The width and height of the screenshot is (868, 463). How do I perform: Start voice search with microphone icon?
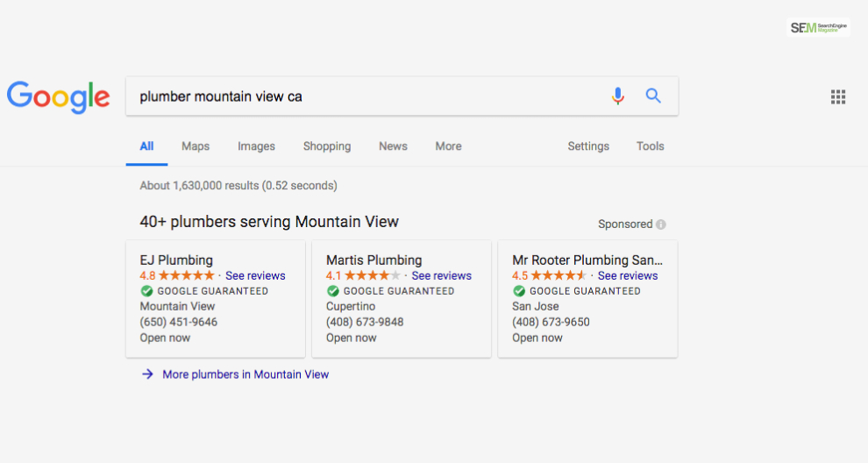[618, 96]
